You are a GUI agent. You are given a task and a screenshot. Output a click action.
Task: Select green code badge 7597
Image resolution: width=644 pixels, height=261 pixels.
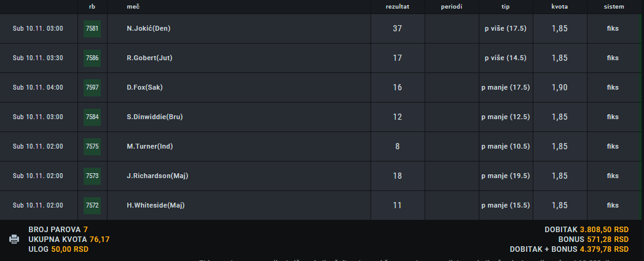(x=92, y=87)
